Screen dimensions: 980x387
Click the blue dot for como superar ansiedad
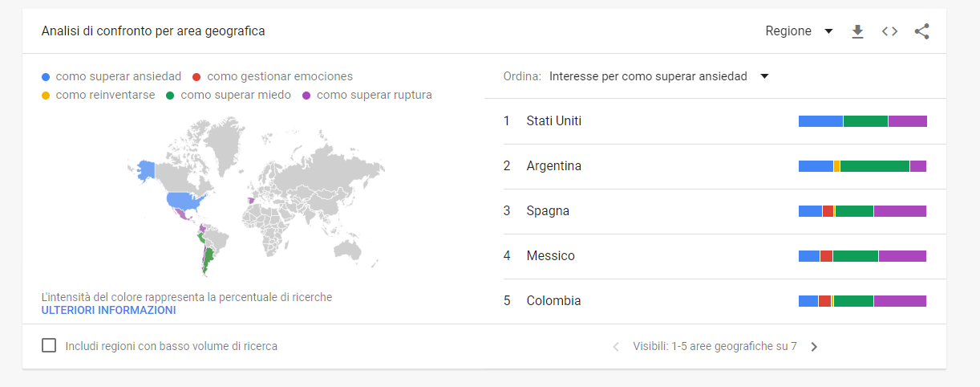click(46, 77)
